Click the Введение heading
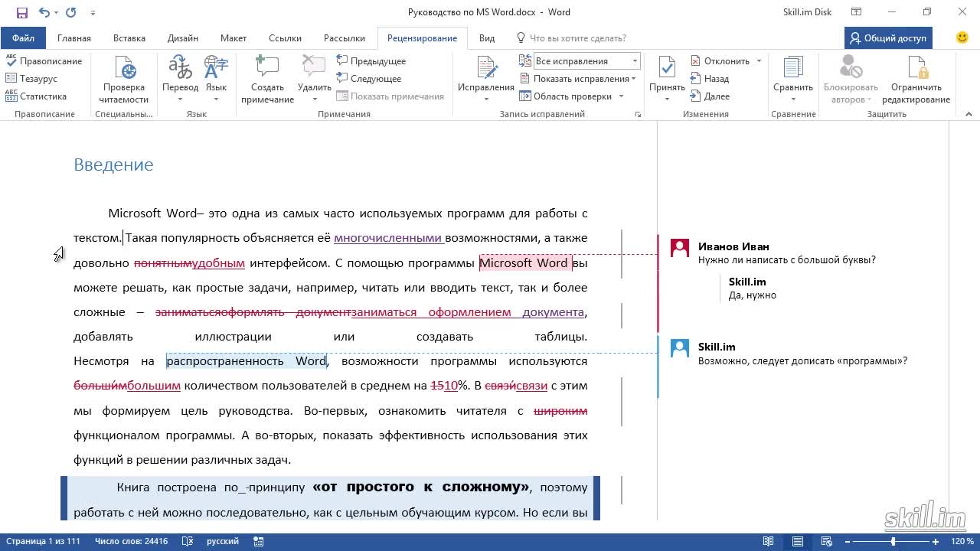Image resolution: width=980 pixels, height=551 pixels. click(113, 165)
